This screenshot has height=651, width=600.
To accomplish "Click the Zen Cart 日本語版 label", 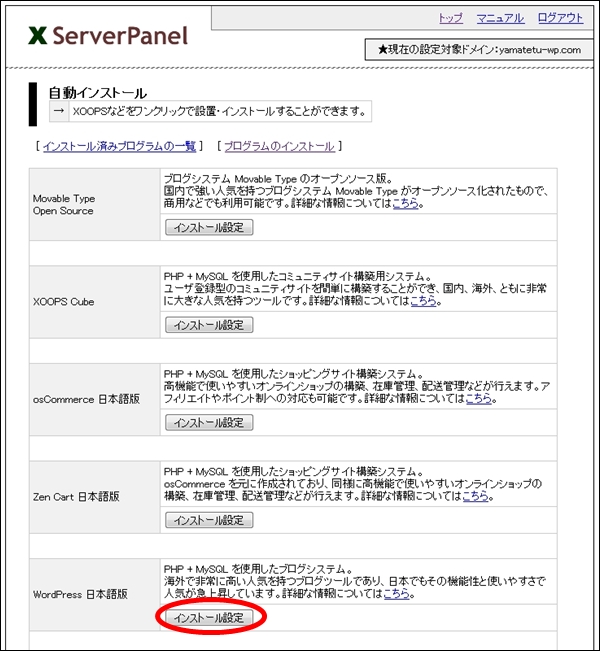I will click(x=76, y=497).
